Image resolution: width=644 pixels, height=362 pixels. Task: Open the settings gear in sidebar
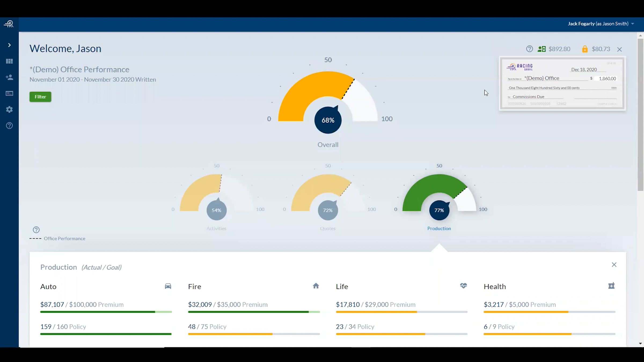pyautogui.click(x=9, y=109)
